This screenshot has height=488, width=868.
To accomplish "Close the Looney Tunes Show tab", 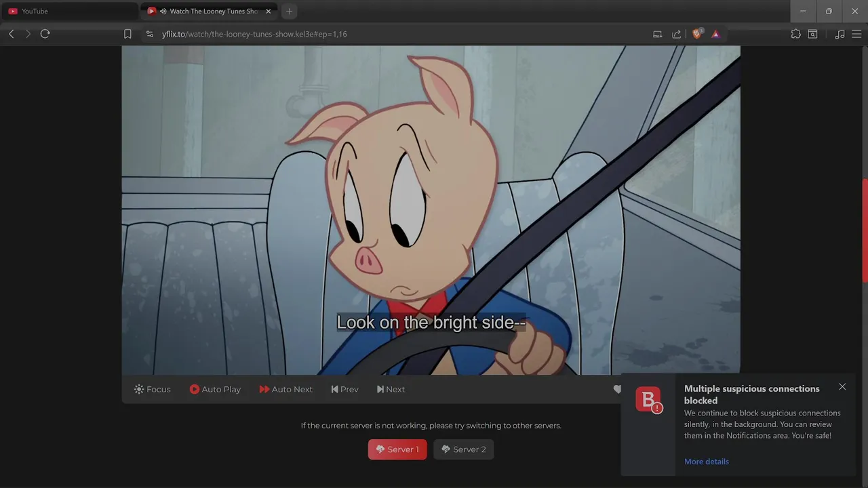I will [268, 11].
